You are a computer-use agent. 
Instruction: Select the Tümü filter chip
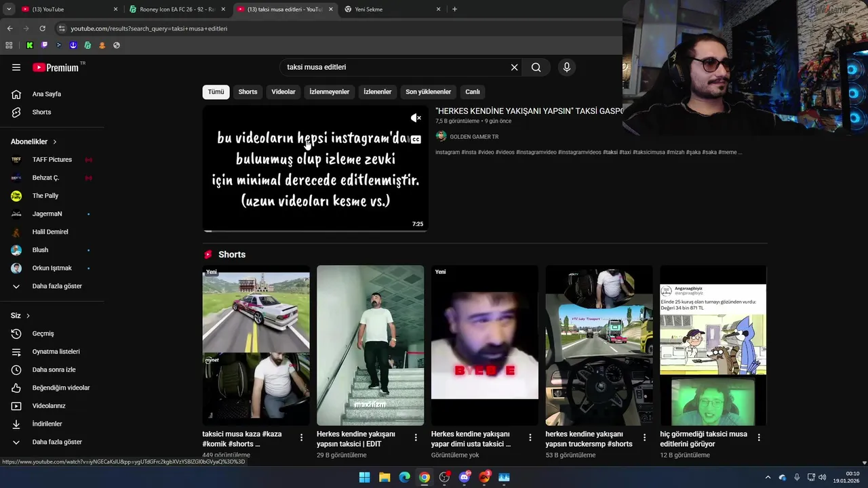point(216,91)
